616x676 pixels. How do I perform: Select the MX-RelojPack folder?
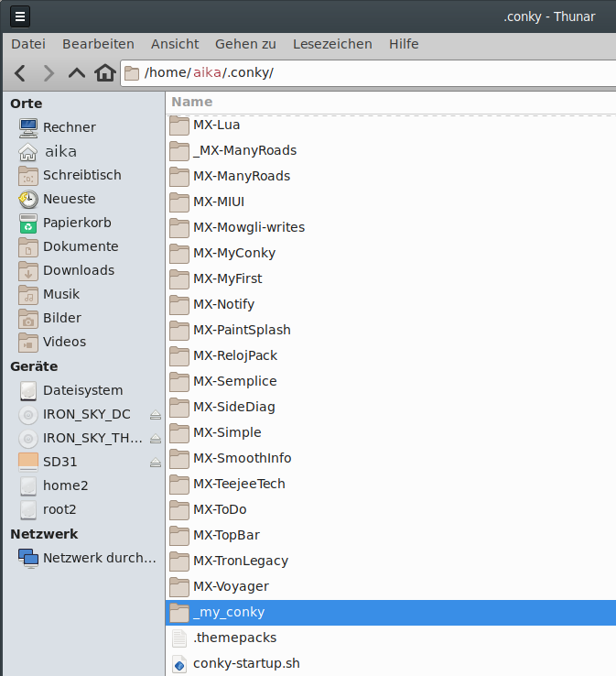point(391,356)
